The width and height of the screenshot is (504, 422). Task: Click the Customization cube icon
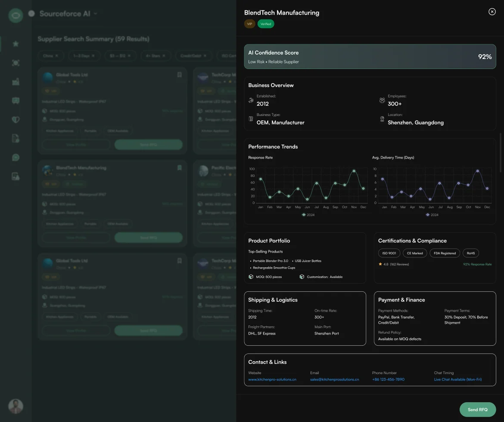(302, 277)
